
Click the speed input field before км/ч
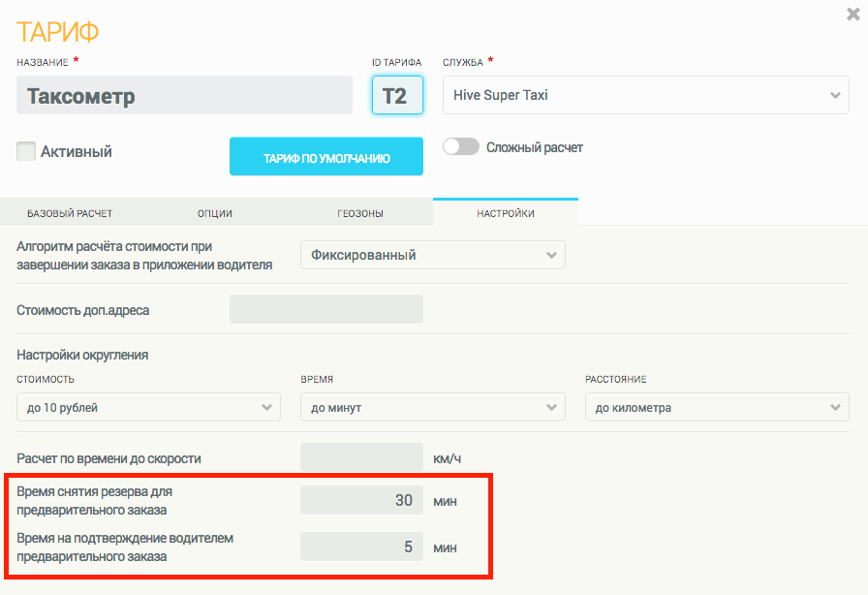tap(361, 457)
